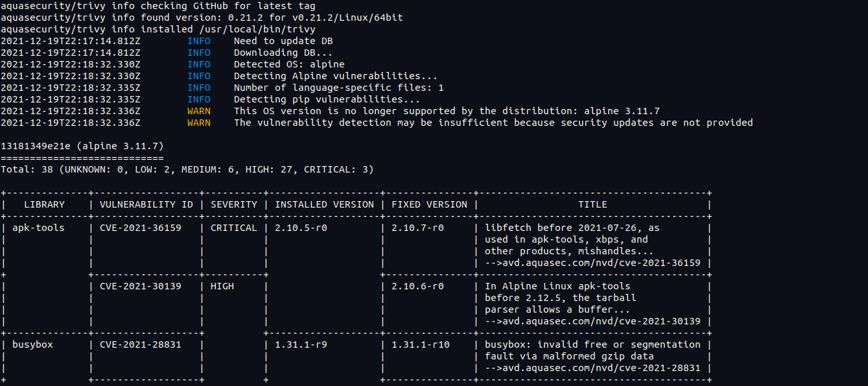Screen dimensions: 868x386
Task: Click the TITLE column header
Action: 592,204
